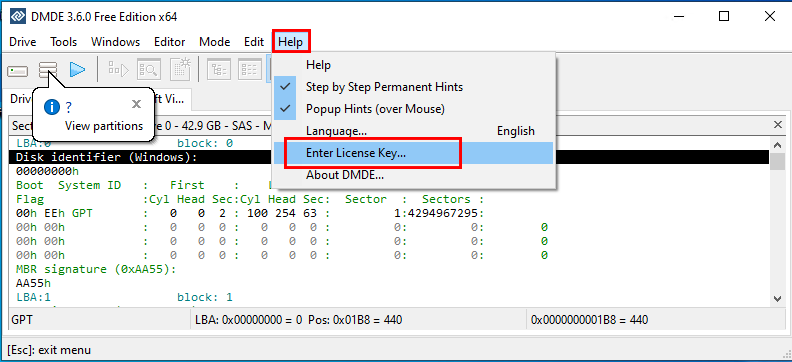
Task: Click the DMDE logo in title bar
Action: tap(18, 17)
